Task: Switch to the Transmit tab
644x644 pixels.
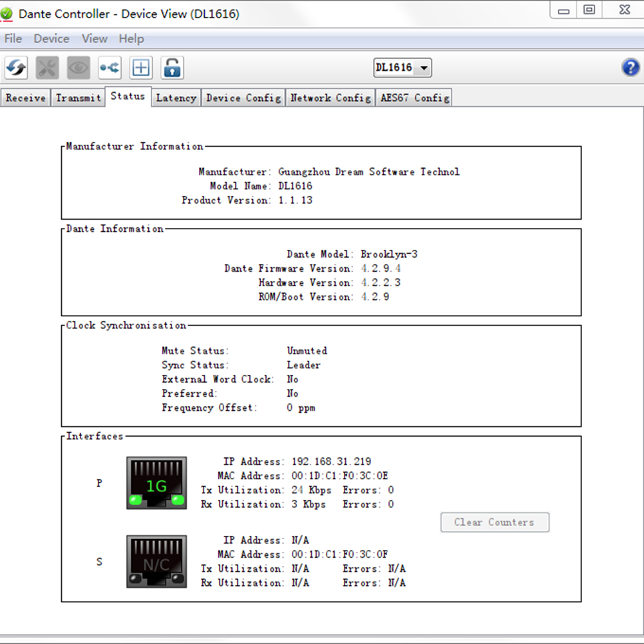Action: tap(78, 98)
